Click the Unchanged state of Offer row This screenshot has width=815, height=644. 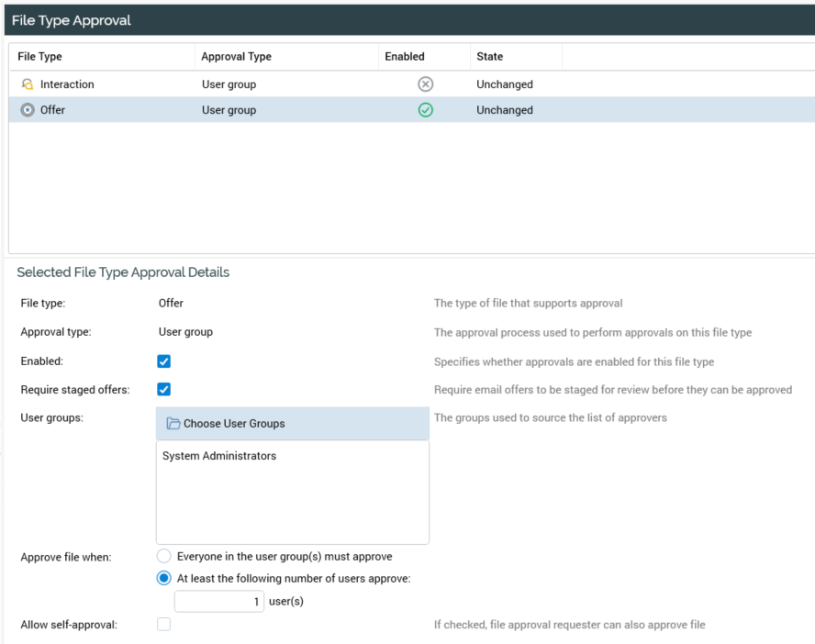click(x=505, y=110)
